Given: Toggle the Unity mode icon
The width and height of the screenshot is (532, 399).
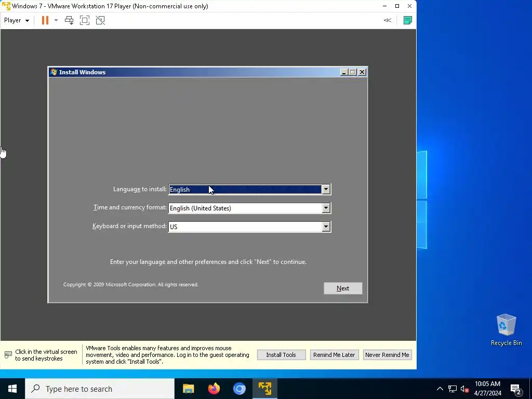Looking at the screenshot, I should [100, 20].
